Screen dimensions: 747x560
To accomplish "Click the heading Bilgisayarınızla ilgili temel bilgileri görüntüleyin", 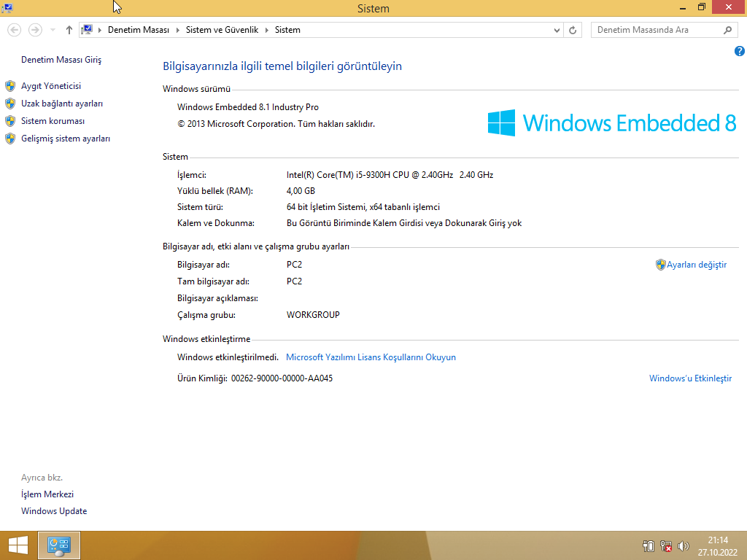I will pos(282,66).
